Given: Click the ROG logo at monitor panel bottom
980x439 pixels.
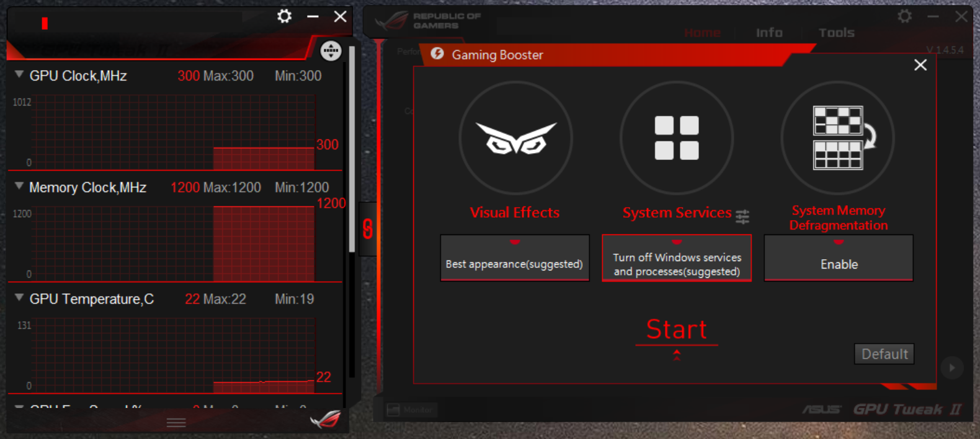Looking at the screenshot, I should 326,420.
